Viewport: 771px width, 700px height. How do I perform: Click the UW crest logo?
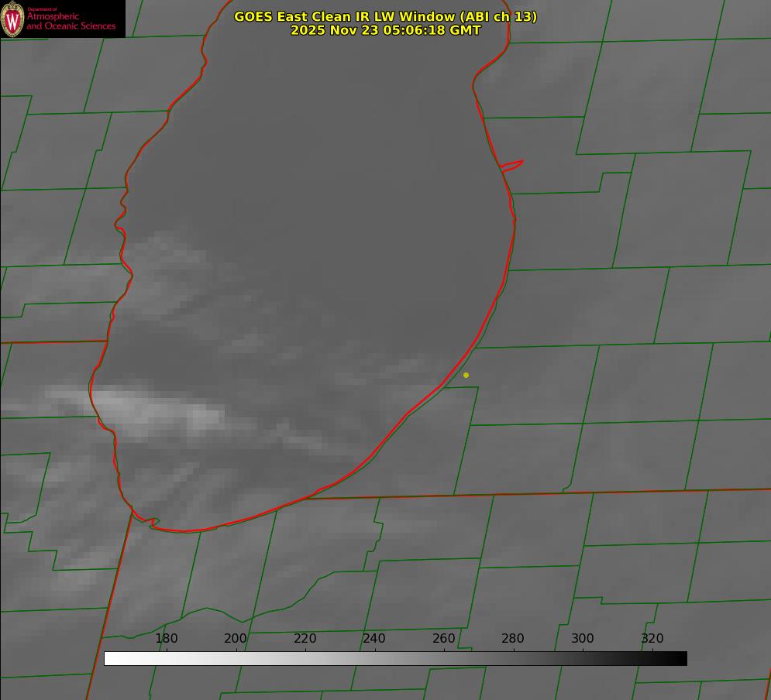(x=12, y=19)
